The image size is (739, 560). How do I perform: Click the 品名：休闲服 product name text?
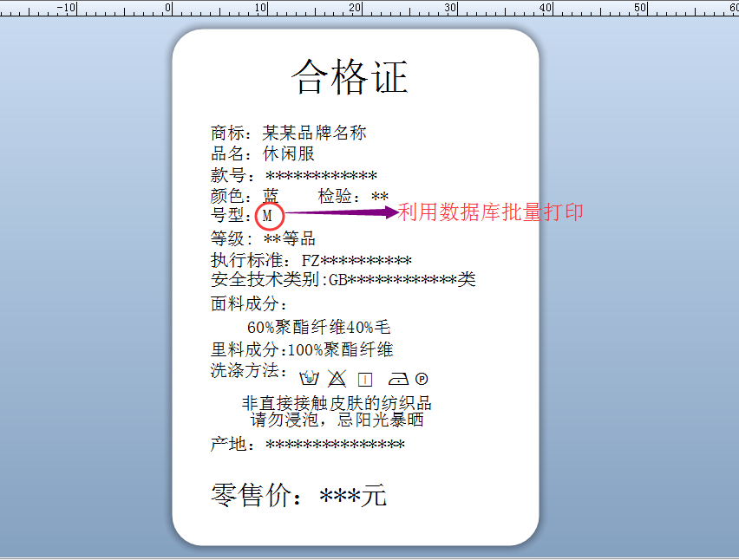tap(263, 153)
